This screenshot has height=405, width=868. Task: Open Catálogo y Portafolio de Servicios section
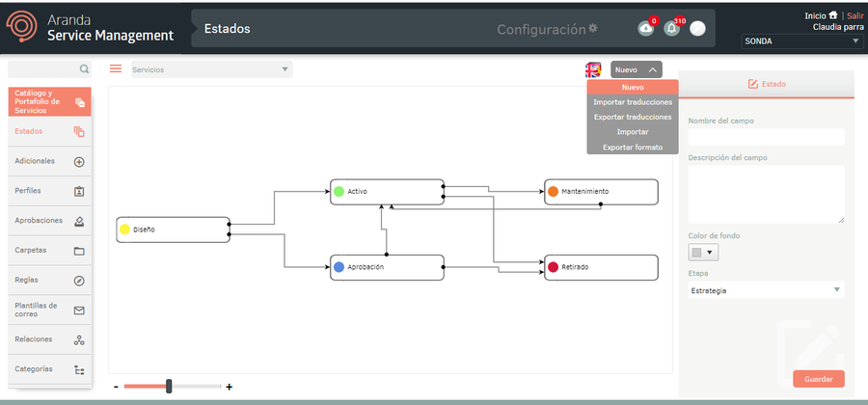pyautogui.click(x=50, y=102)
